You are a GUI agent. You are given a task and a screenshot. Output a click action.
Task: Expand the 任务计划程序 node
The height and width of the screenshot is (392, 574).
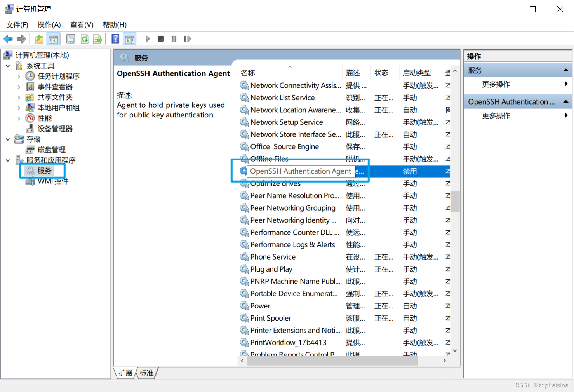tap(18, 76)
